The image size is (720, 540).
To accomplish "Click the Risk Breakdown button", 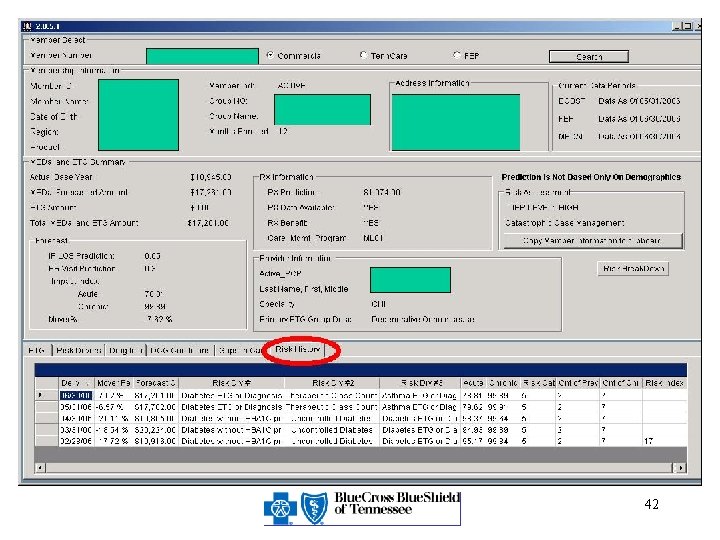I will click(633, 269).
